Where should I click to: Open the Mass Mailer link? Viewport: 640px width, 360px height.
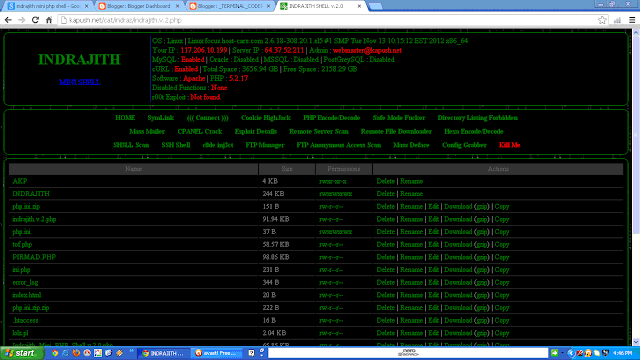pos(147,131)
